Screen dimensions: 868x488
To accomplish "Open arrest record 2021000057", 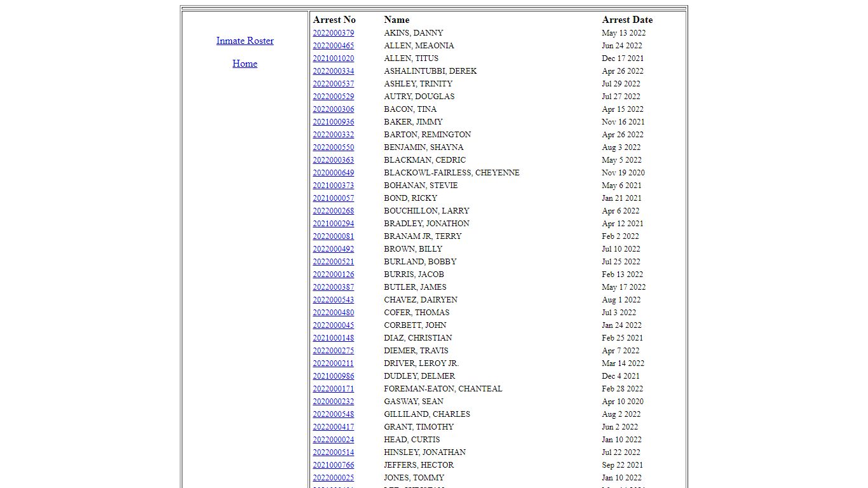I will (333, 198).
